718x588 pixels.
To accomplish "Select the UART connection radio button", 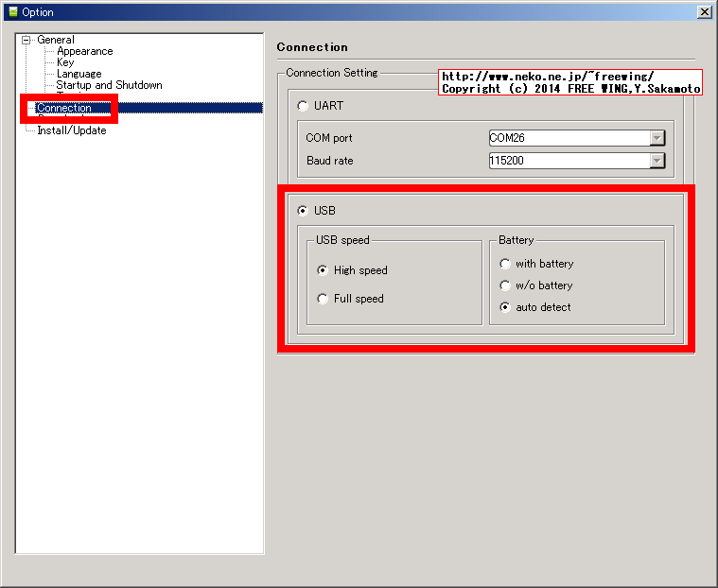I will 303,106.
